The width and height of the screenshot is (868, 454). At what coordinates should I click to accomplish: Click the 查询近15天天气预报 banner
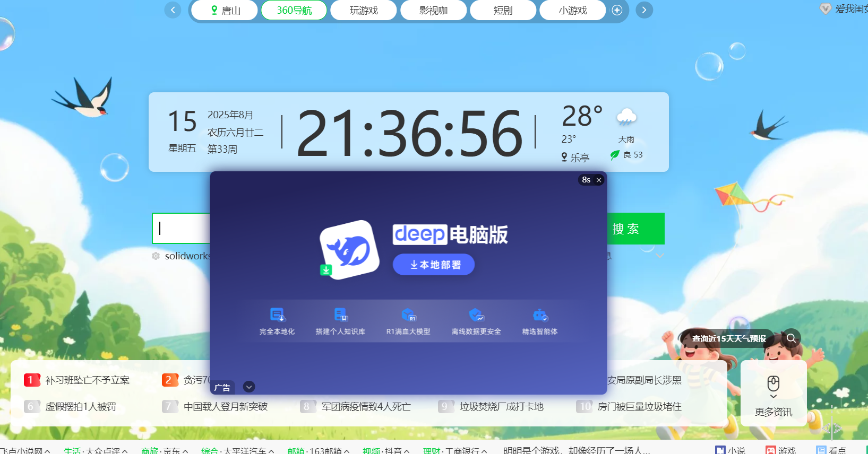click(729, 338)
